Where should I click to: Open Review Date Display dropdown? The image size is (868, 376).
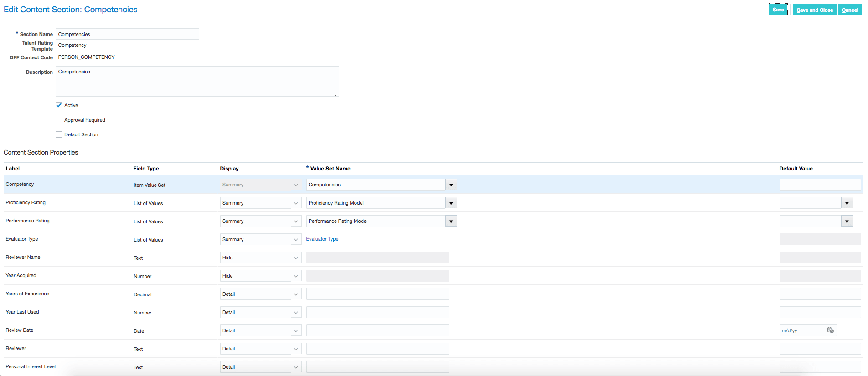point(261,330)
